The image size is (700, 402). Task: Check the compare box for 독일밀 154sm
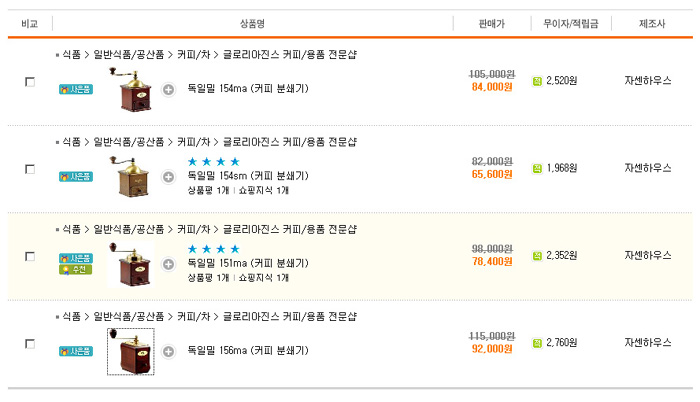click(30, 169)
